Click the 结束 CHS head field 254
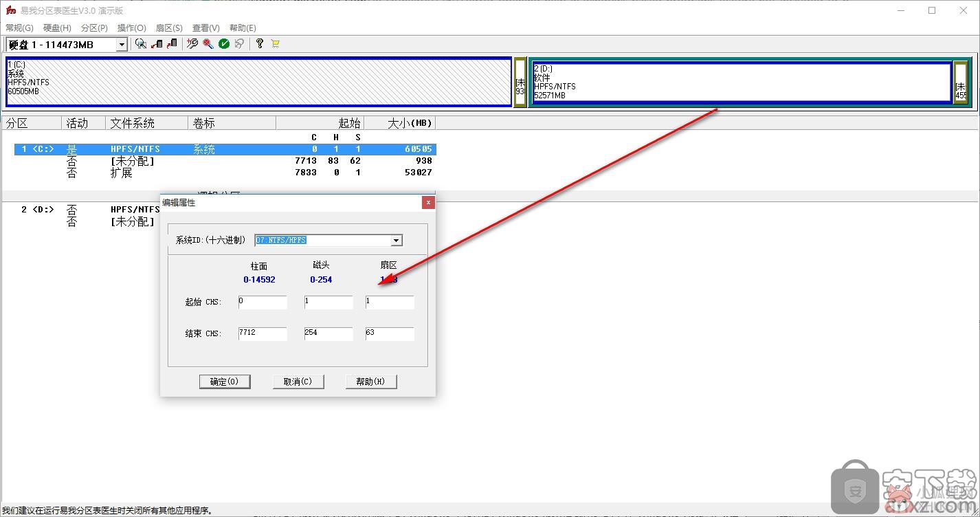The image size is (980, 517). tap(328, 334)
